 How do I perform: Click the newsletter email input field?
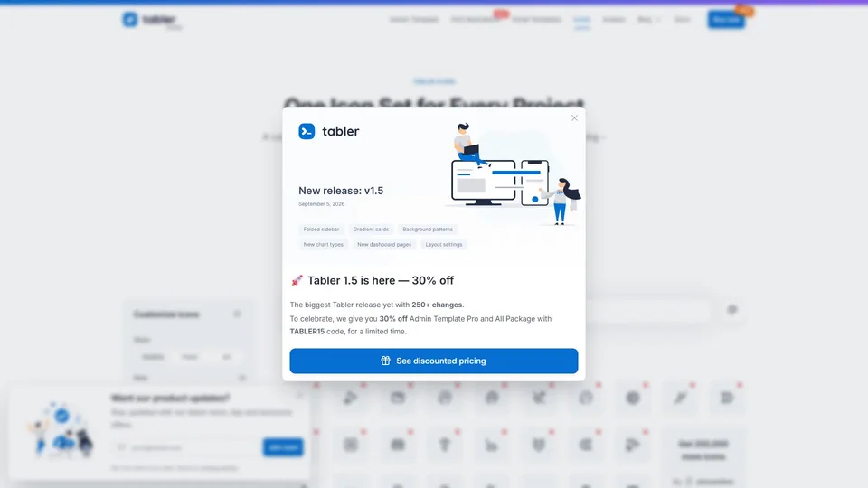[x=186, y=447]
